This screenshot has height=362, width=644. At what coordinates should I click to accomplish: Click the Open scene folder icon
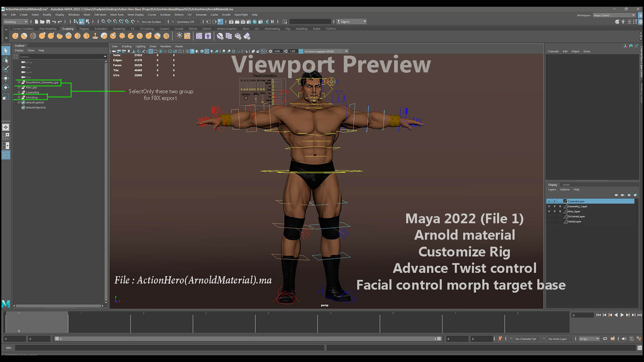[x=42, y=22]
